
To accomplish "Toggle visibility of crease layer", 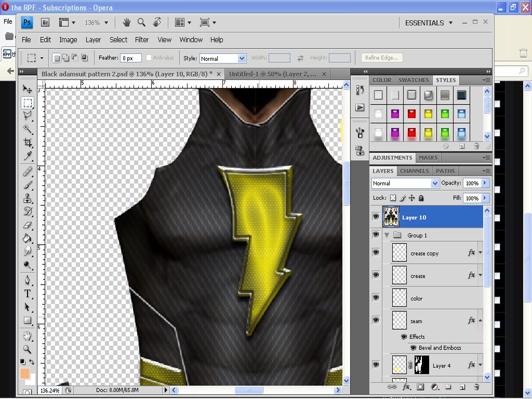I will coord(376,275).
